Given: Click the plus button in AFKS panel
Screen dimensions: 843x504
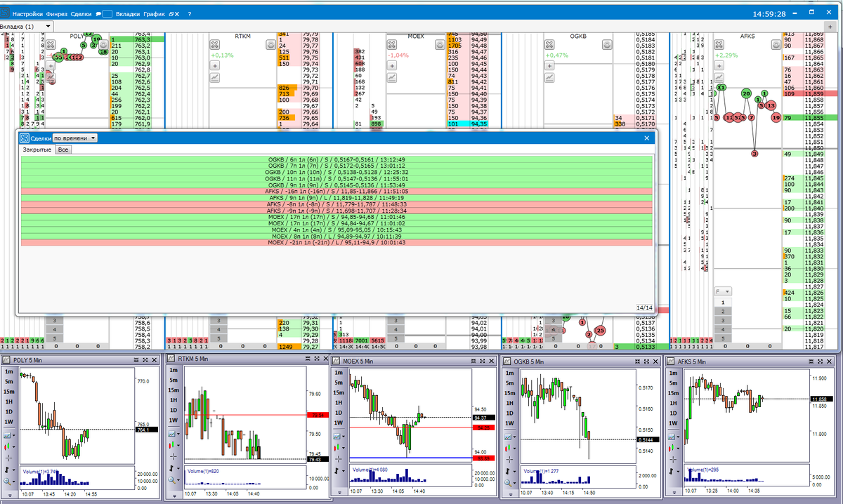Looking at the screenshot, I should [x=719, y=65].
